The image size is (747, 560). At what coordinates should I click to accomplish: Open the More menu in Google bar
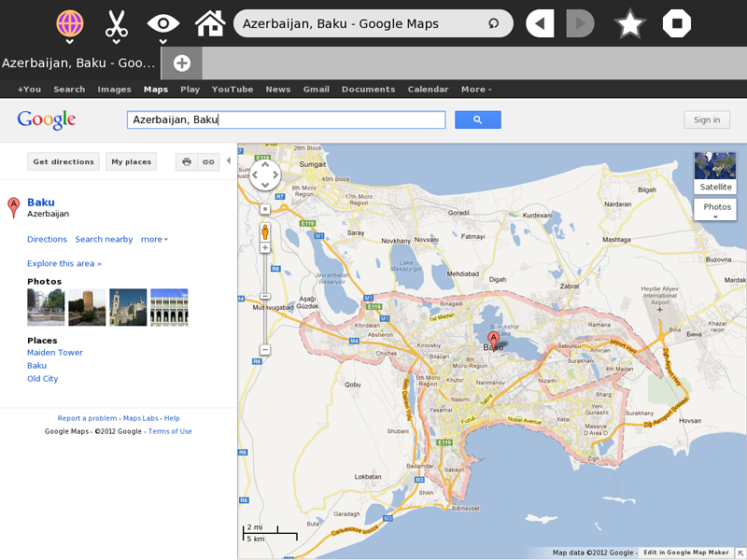pos(476,90)
